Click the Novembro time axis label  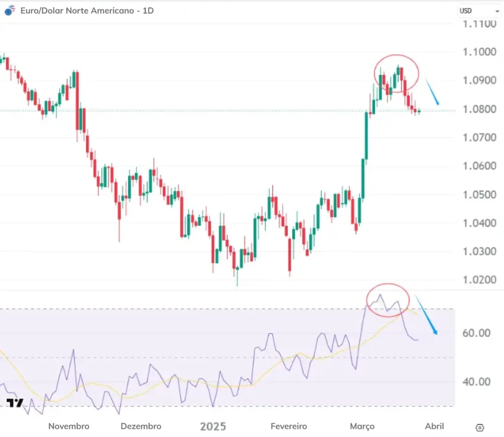tap(69, 426)
